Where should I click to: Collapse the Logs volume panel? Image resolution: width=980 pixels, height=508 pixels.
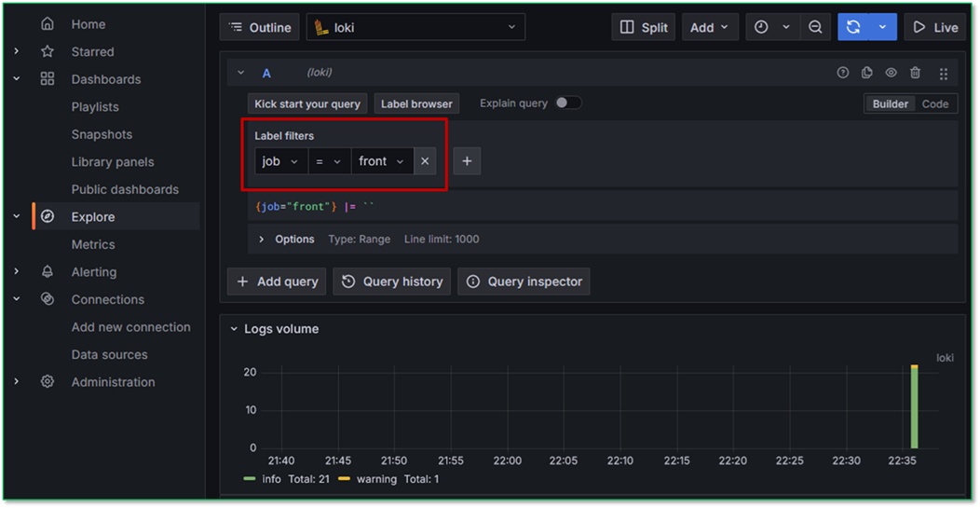(x=235, y=329)
